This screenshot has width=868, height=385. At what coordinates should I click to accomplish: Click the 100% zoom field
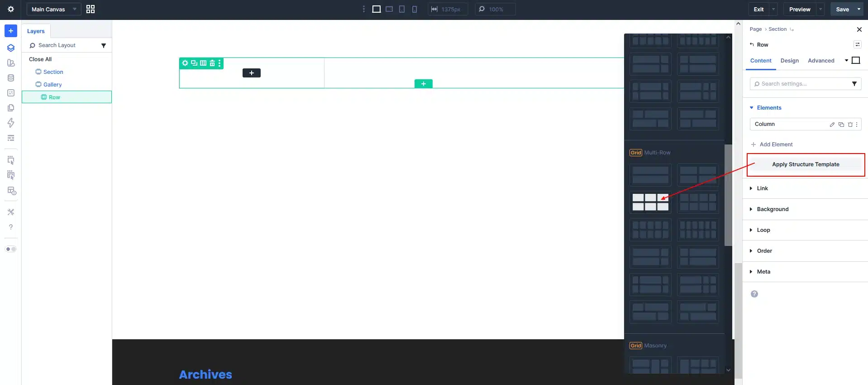click(x=496, y=9)
